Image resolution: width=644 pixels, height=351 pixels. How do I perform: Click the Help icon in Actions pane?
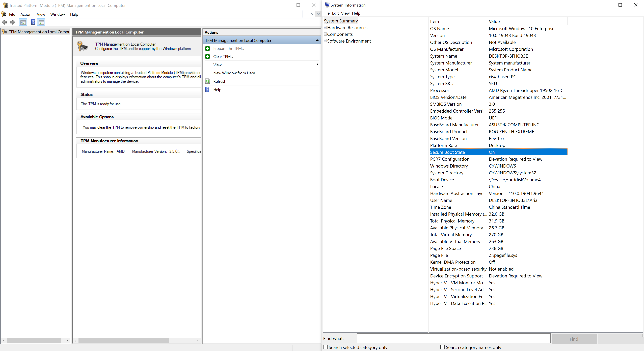207,90
